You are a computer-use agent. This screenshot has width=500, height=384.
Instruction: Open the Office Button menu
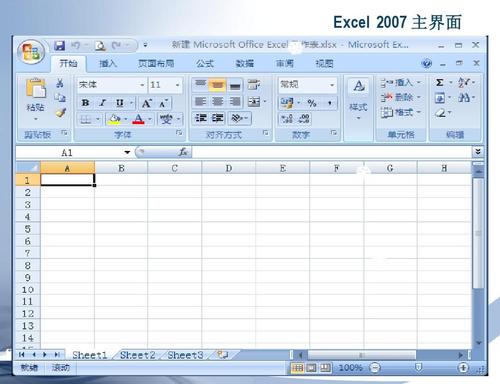point(31,52)
